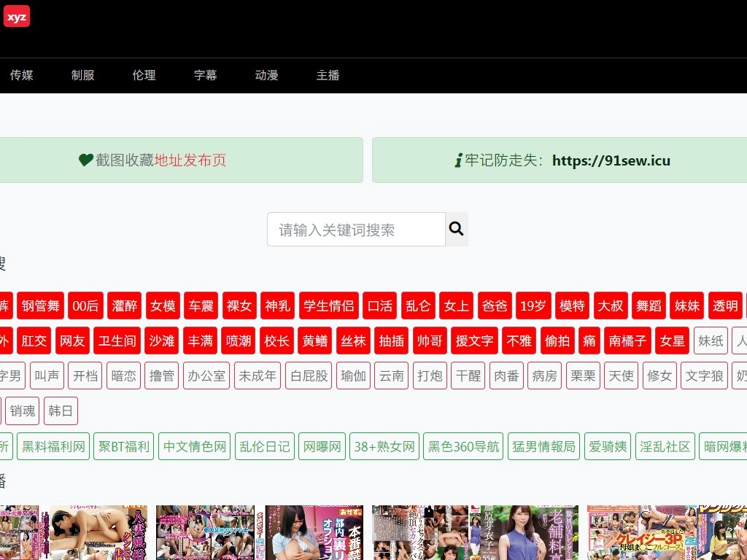Click the xyz logo icon
Image resolution: width=747 pixels, height=560 pixels.
[16, 17]
